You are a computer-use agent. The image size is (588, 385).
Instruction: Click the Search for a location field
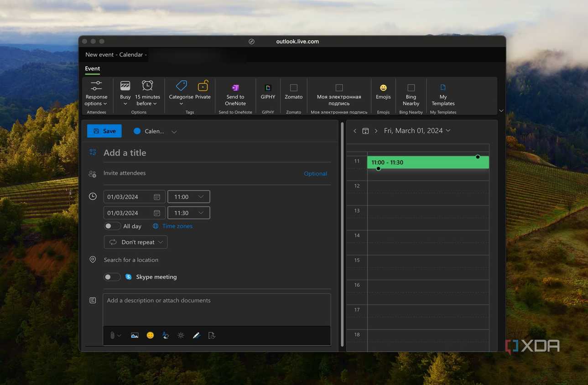(x=217, y=260)
